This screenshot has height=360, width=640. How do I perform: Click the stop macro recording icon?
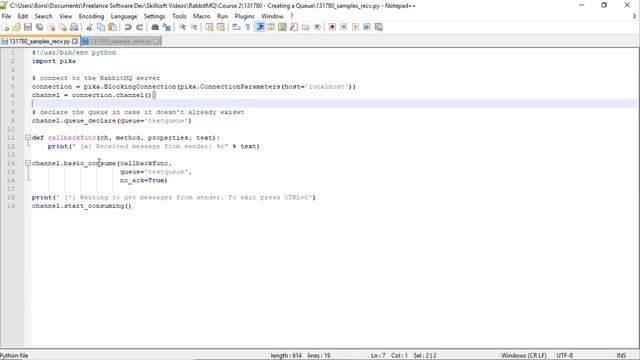[x=344, y=27]
